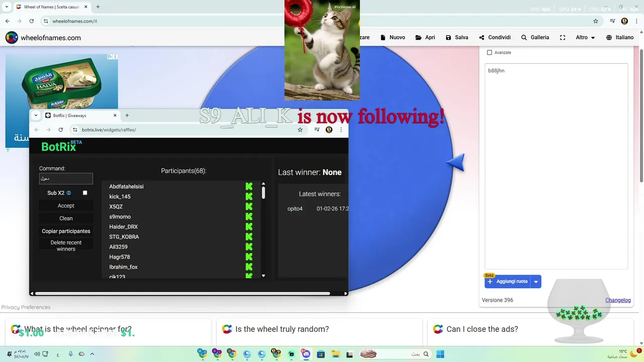The height and width of the screenshot is (362, 644).
Task: Click the taskbar volume icon
Action: 37,354
